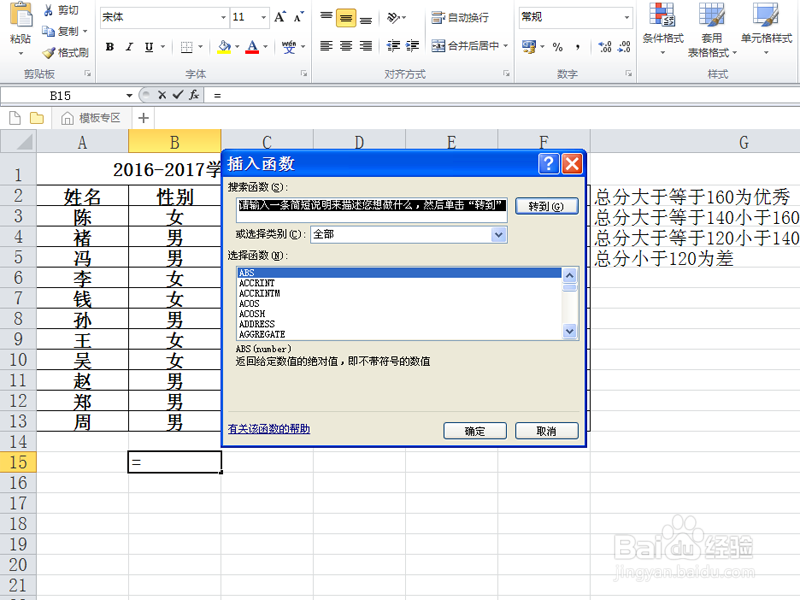Click the Merge and Center (合并后居中) icon
This screenshot has height=600, width=800.
pos(440,47)
